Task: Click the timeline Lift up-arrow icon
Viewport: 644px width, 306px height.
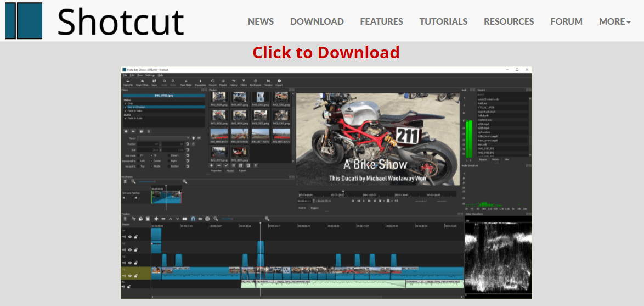Action: coord(171,219)
